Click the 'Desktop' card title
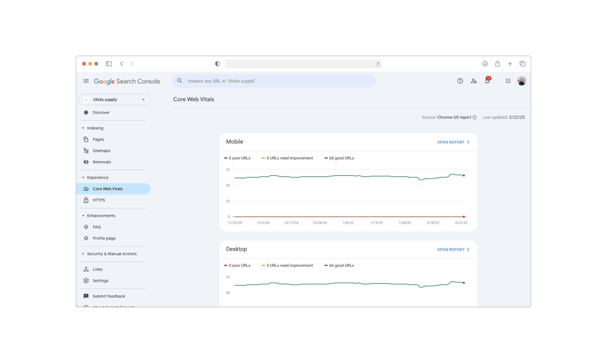The height and width of the screenshot is (364, 607). tap(236, 249)
